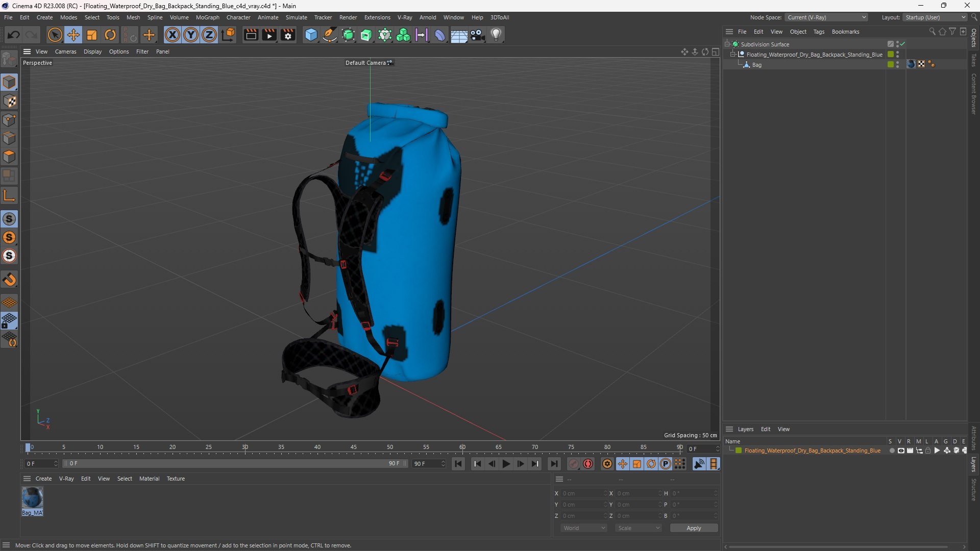Toggle Z axis lock

click(209, 35)
